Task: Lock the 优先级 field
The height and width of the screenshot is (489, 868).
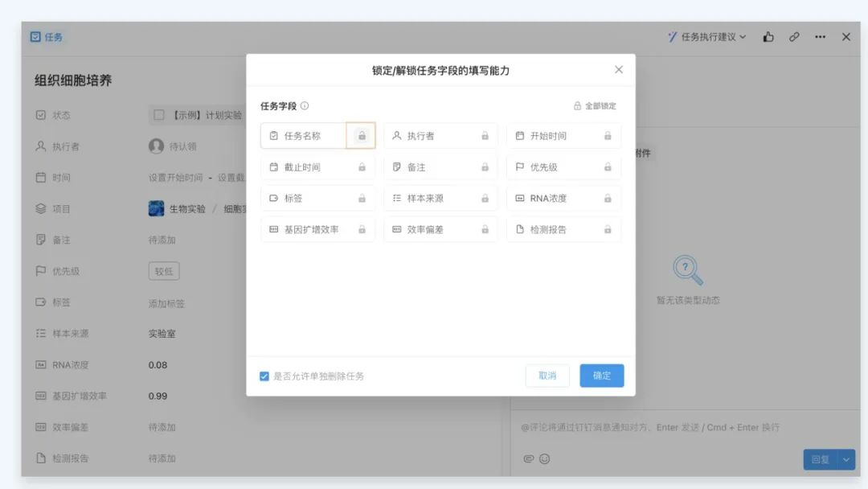Action: pyautogui.click(x=608, y=167)
